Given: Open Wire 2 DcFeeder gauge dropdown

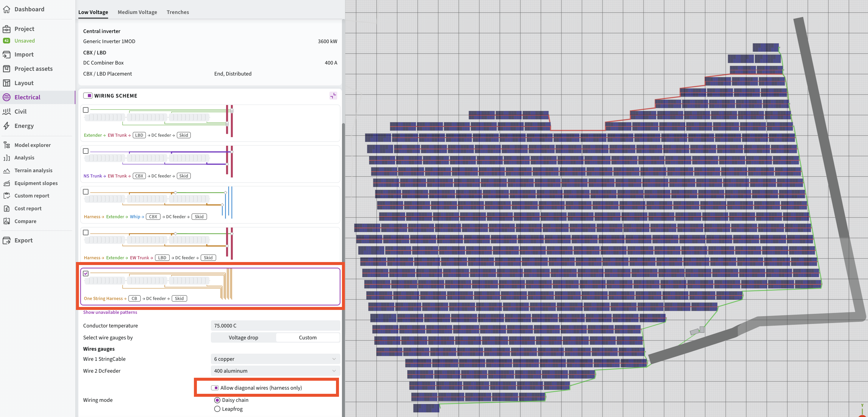Looking at the screenshot, I should tap(275, 371).
